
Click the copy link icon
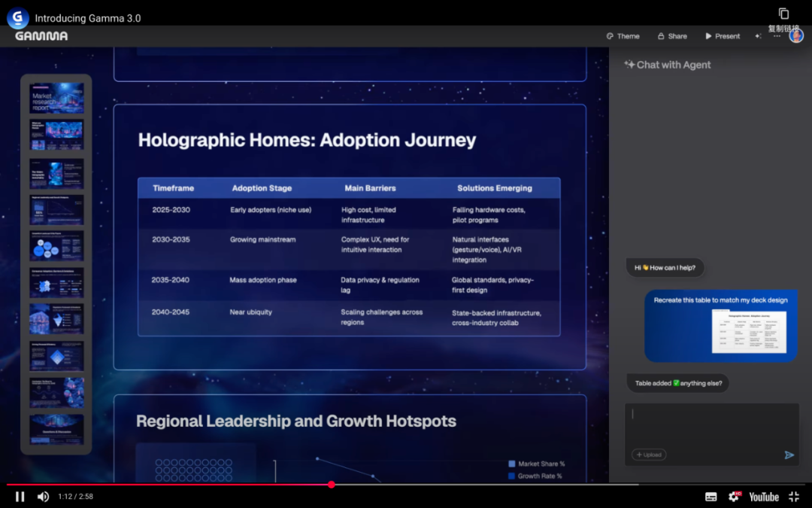[783, 14]
